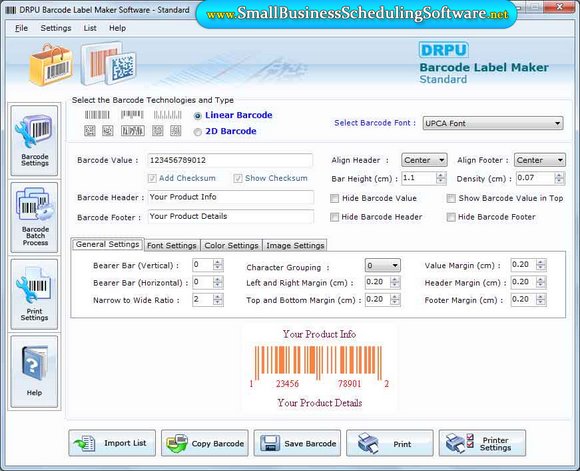Click the Barcode Value input field
The height and width of the screenshot is (471, 580).
[230, 160]
